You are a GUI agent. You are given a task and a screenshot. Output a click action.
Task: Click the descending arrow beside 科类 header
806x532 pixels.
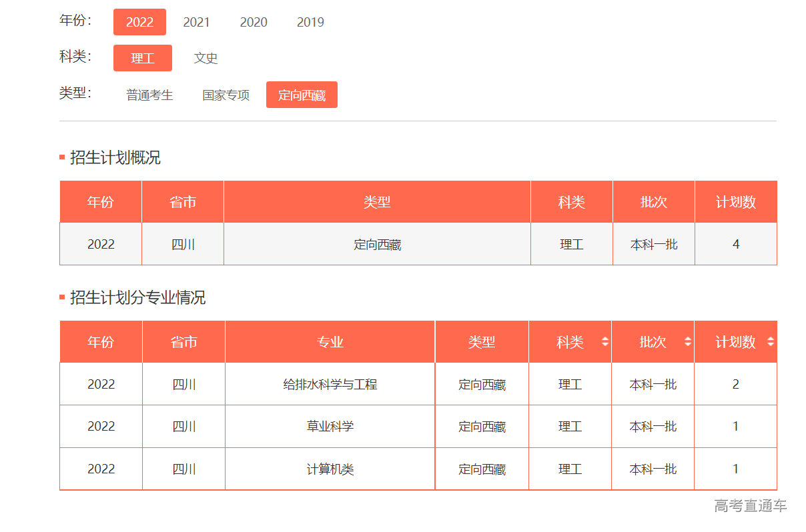pos(604,345)
